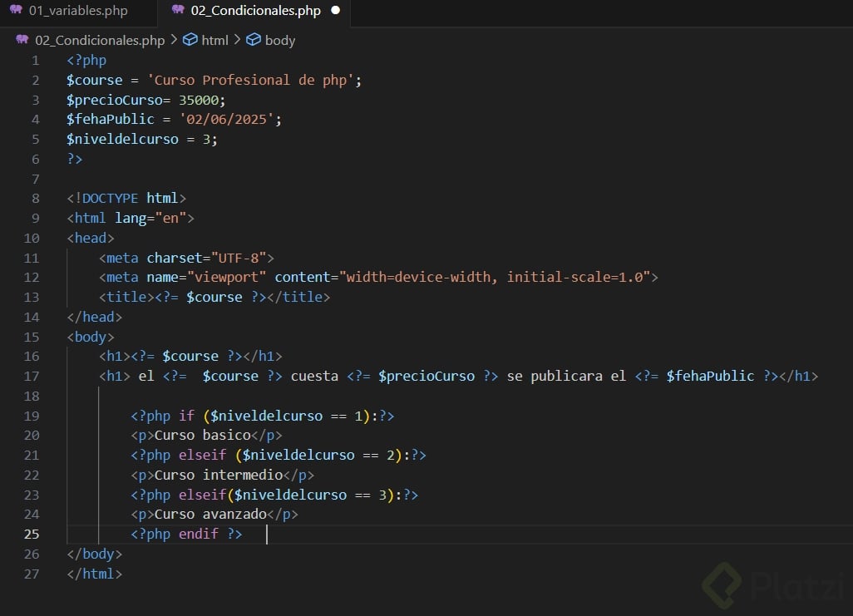Screen dimensions: 853x616
Task: Click the '$course' variable on line 2
Action: [x=95, y=81]
